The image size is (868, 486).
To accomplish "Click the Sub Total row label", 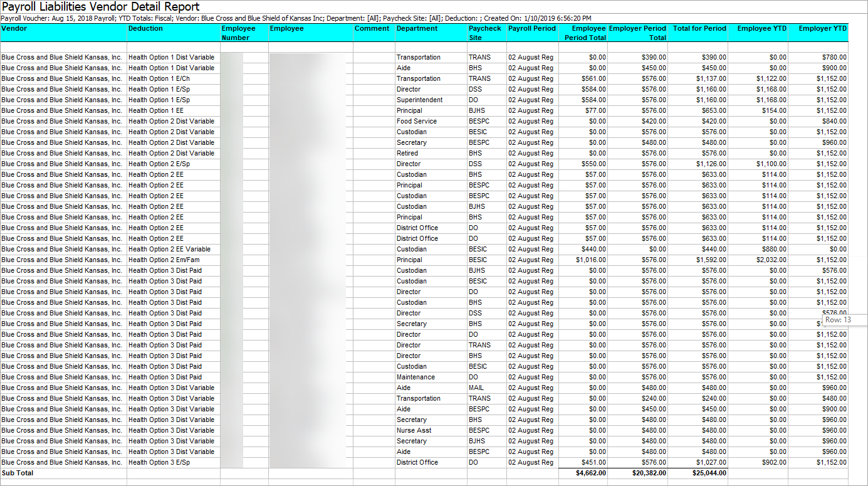I will point(18,473).
